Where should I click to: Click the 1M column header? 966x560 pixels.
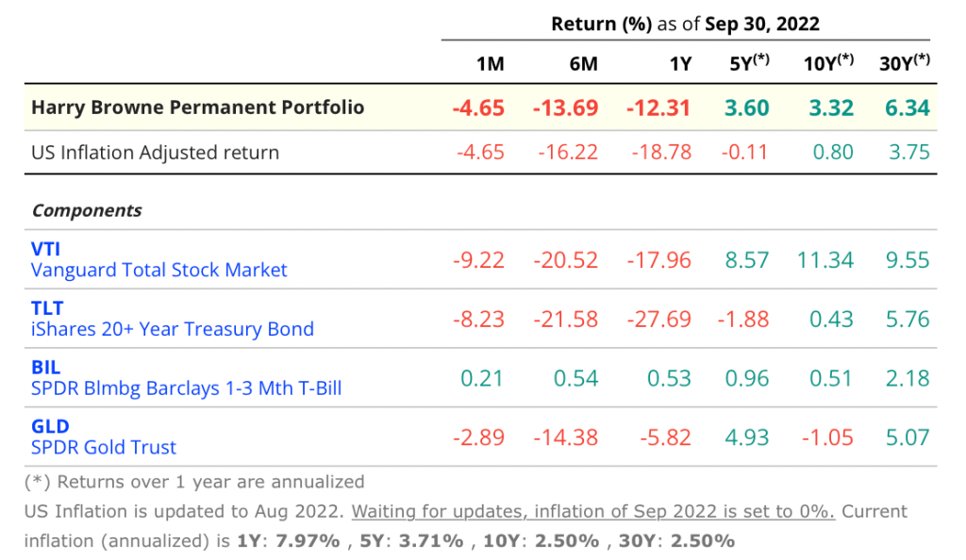tap(490, 64)
